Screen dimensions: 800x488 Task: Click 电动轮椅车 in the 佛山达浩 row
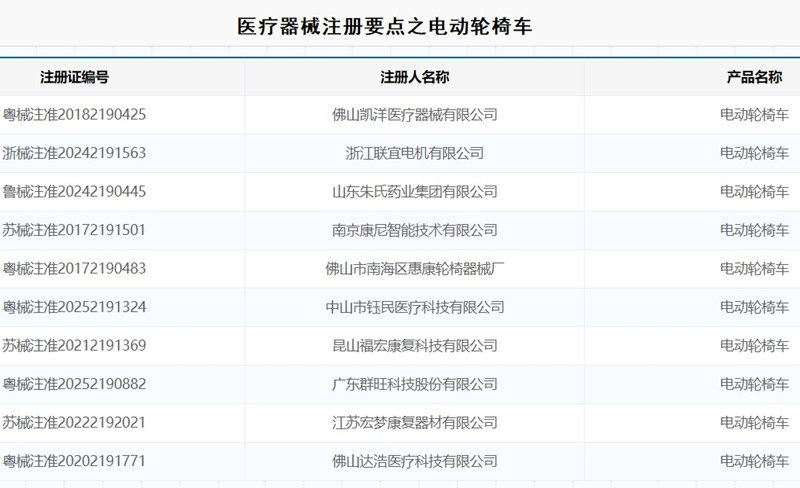(x=755, y=460)
